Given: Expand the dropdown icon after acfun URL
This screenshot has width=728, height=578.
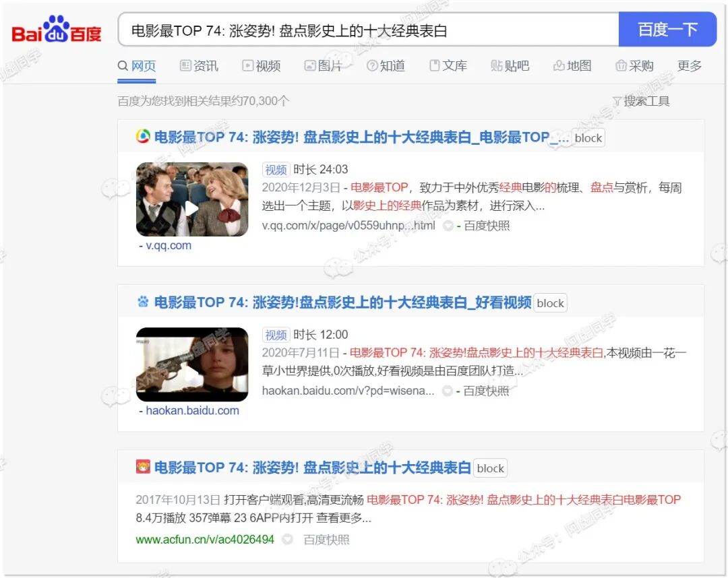Looking at the screenshot, I should click(x=288, y=540).
